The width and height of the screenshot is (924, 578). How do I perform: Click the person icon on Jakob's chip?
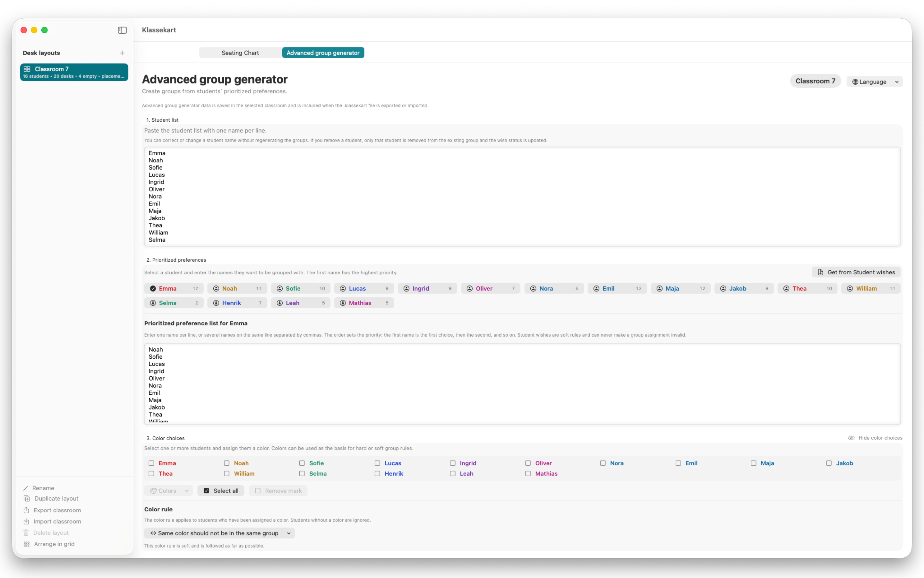[x=723, y=289]
